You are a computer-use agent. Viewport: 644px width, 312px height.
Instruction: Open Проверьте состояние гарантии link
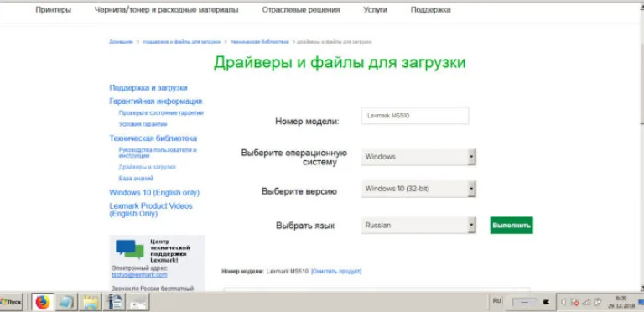161,112
